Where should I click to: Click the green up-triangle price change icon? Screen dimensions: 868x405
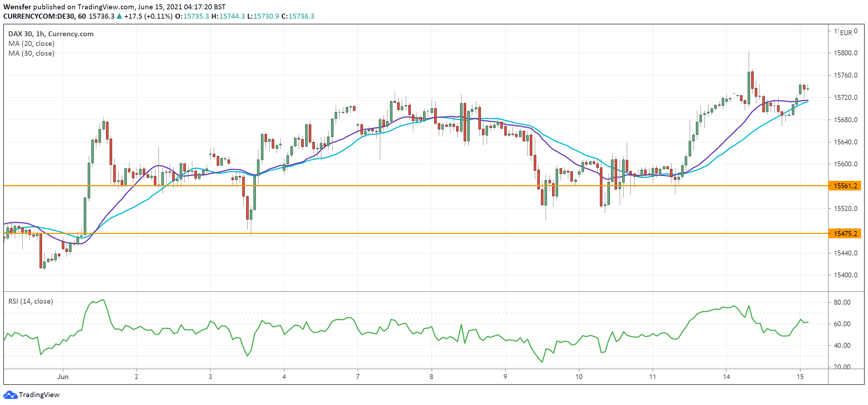(119, 16)
